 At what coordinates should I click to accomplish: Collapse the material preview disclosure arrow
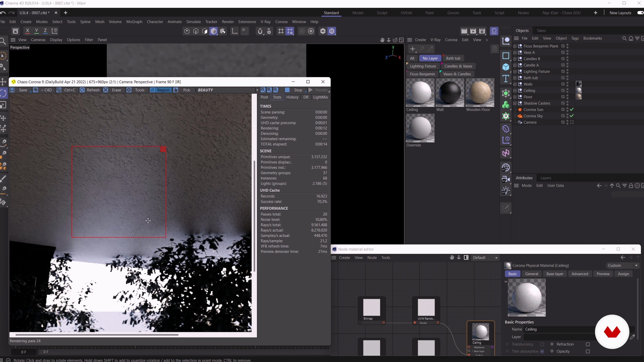pyautogui.click(x=506, y=282)
